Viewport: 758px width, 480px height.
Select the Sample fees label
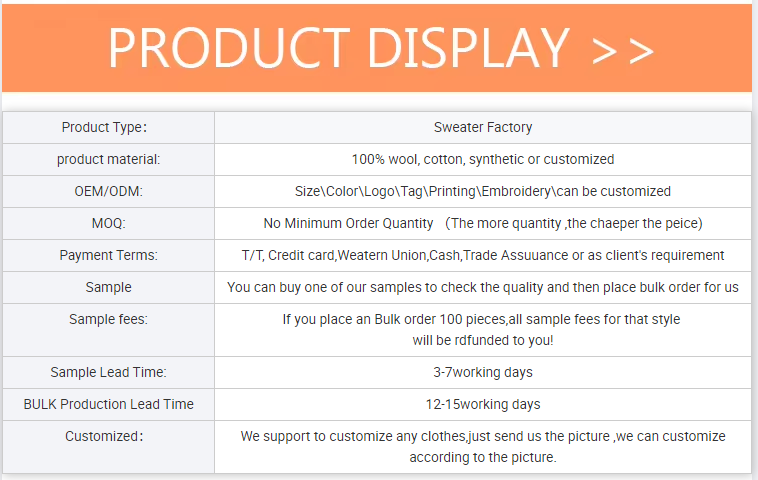pos(108,319)
